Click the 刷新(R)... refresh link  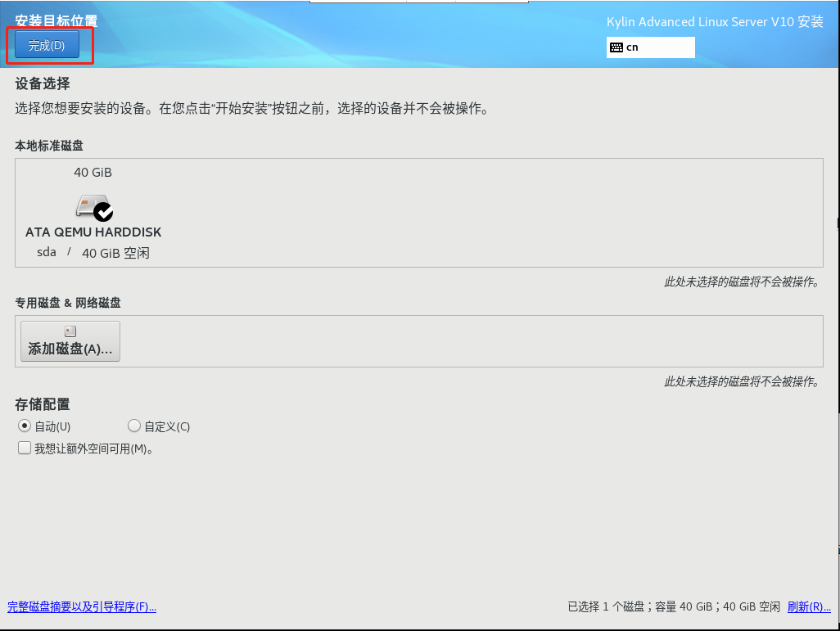[809, 607]
